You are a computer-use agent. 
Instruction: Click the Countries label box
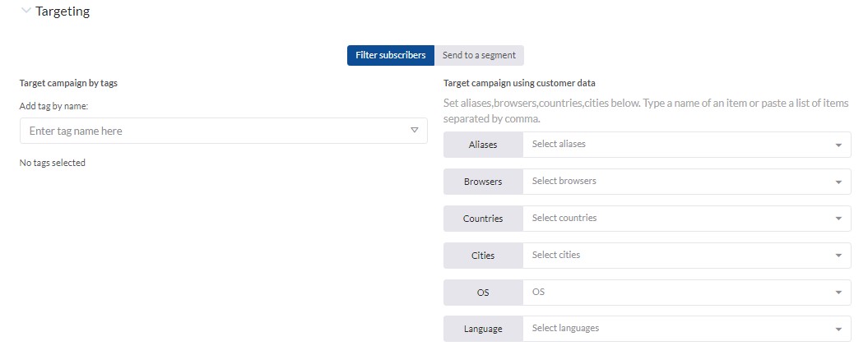point(483,219)
